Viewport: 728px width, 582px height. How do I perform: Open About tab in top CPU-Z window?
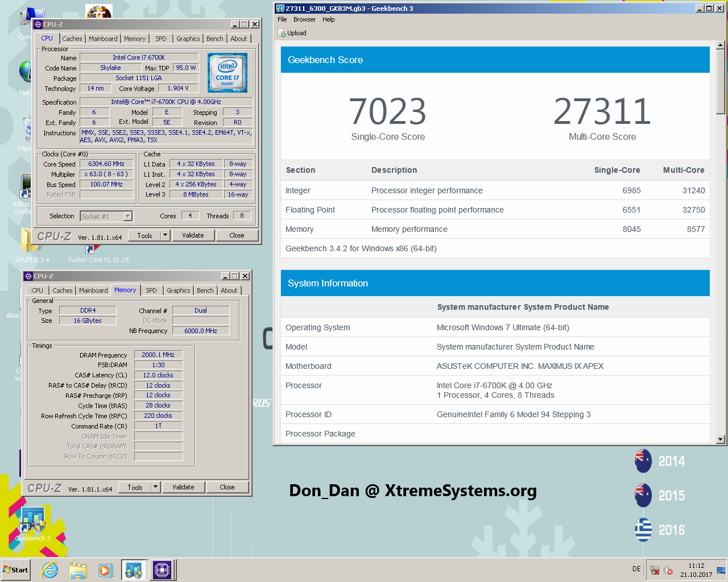click(x=239, y=39)
